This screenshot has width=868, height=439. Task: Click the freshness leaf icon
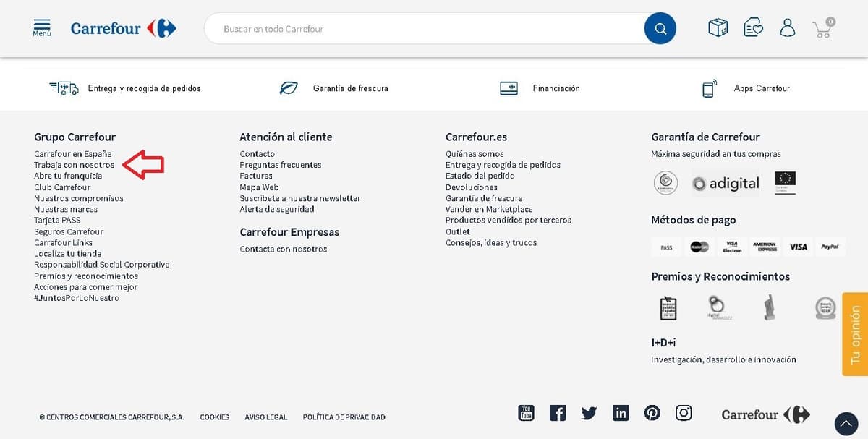point(289,88)
